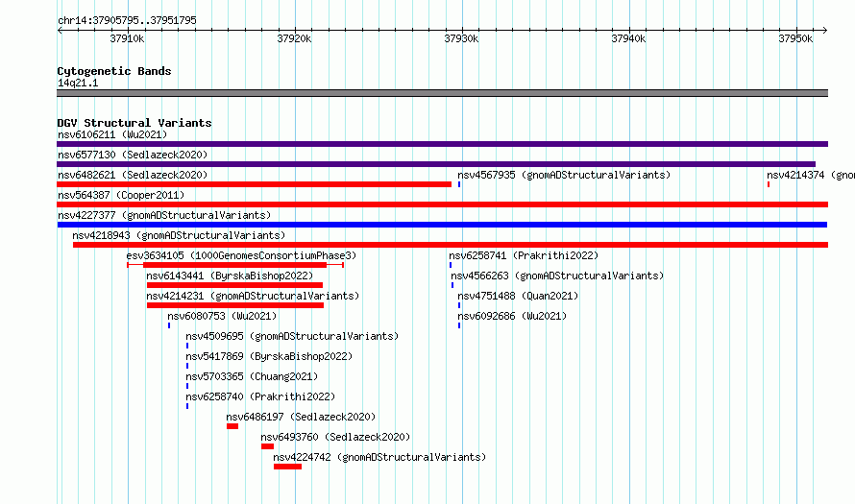Open the nsv4751488 (Quan2021) label

518,296
